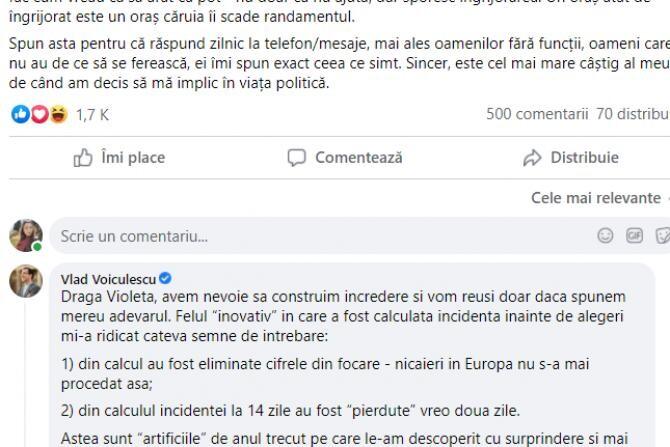Open the GIF picker in comment box
The width and height of the screenshot is (670, 447).
(634, 237)
